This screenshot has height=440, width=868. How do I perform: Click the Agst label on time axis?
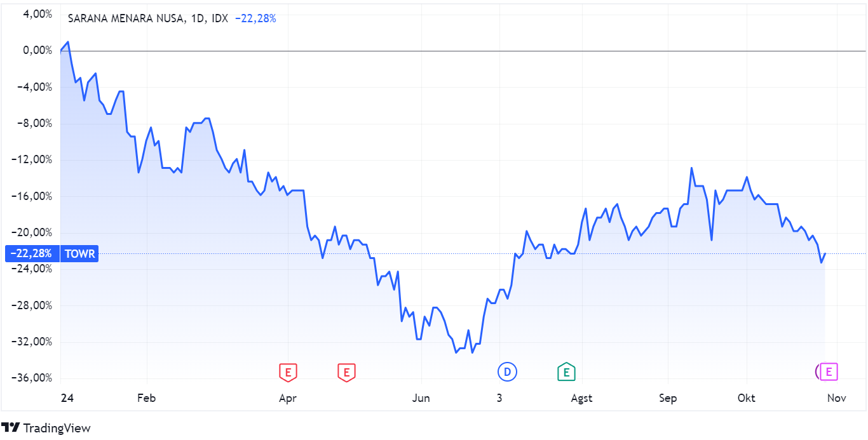coord(581,398)
